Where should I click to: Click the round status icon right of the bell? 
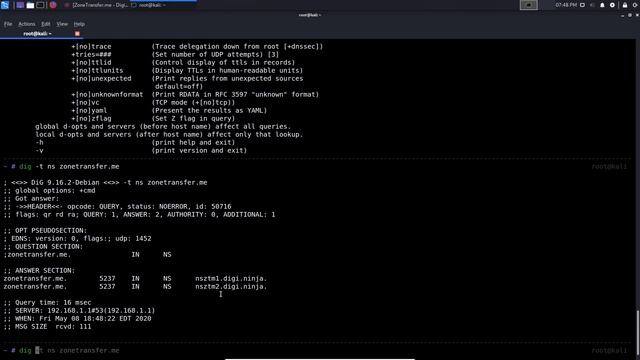coord(612,5)
